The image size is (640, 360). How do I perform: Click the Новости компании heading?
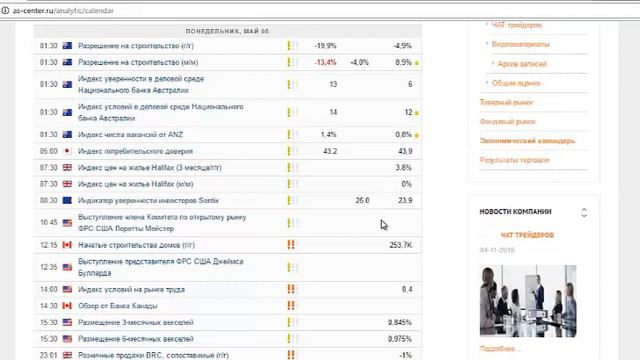coord(515,211)
